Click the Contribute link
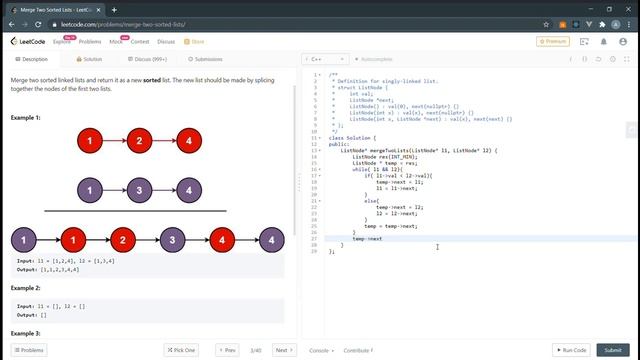Screen dimensions: 640x360 click(x=358, y=350)
